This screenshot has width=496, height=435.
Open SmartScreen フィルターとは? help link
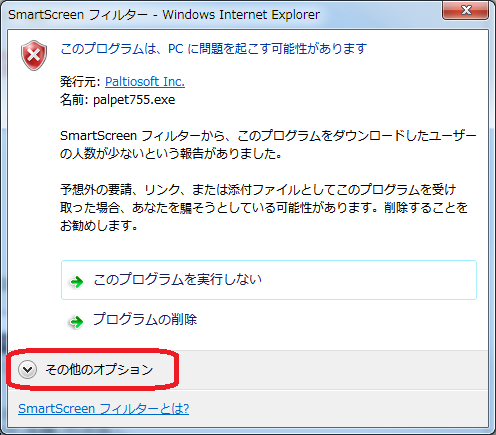point(104,409)
